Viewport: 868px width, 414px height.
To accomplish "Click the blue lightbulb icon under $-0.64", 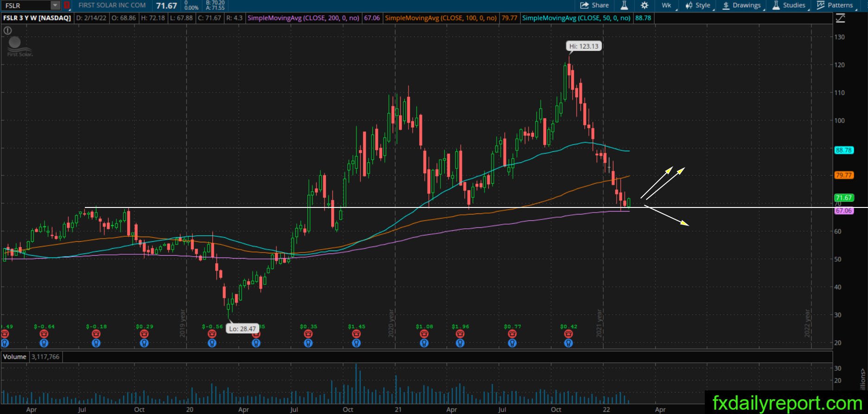I will (44, 343).
